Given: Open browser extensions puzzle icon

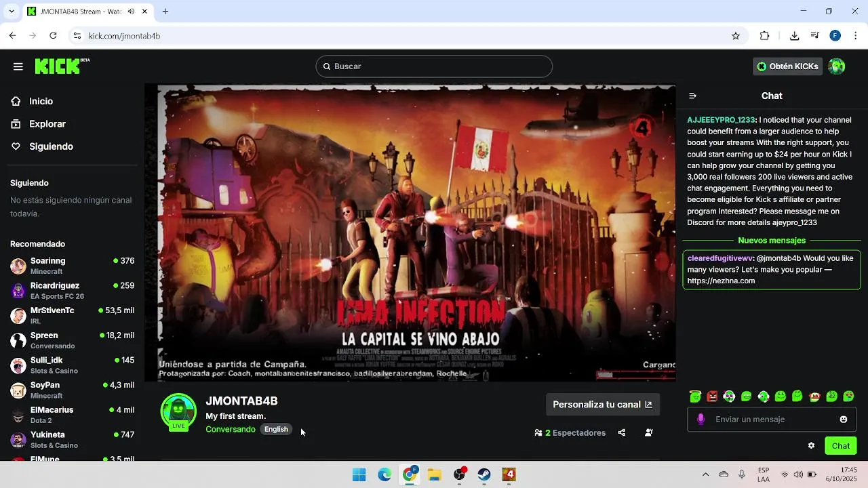Looking at the screenshot, I should coord(765,36).
